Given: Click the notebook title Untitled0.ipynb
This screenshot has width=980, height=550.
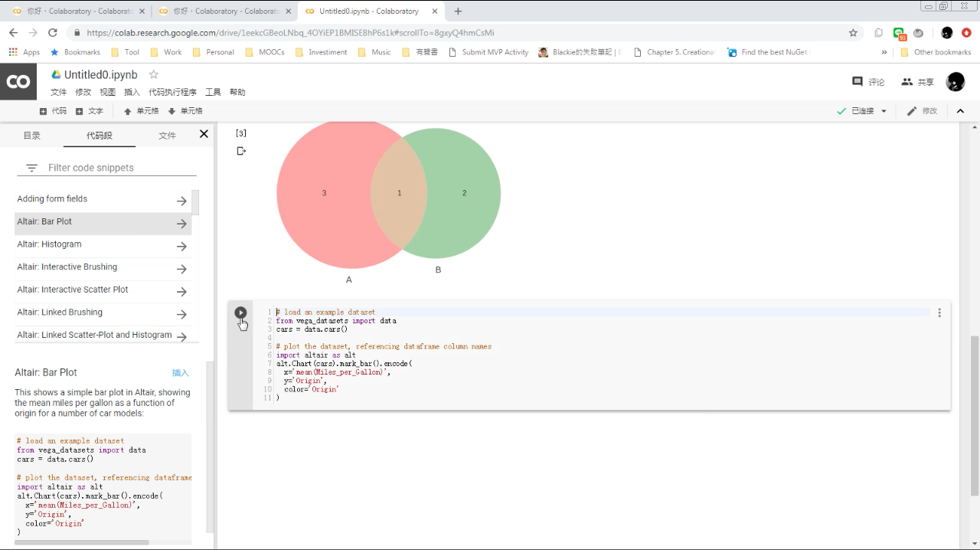Looking at the screenshot, I should pyautogui.click(x=101, y=74).
